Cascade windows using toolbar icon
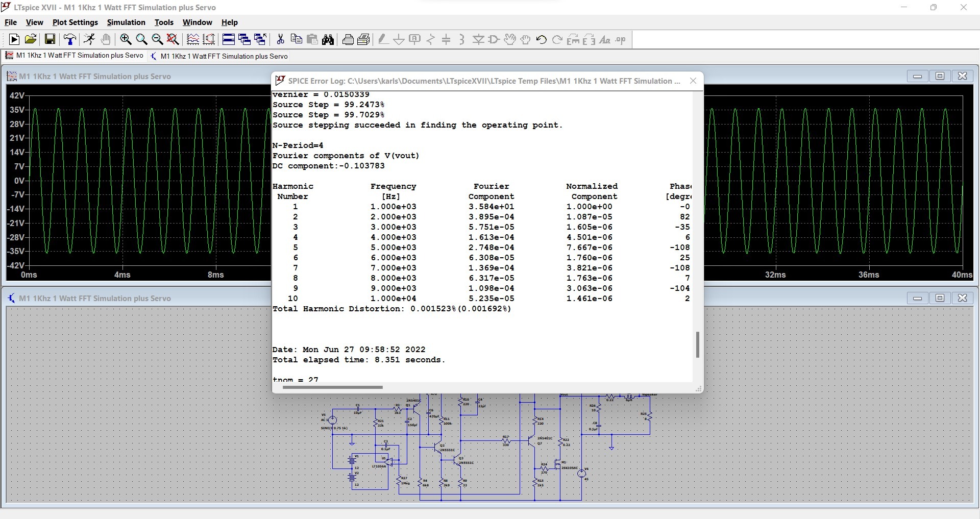The height and width of the screenshot is (519, 980). click(x=244, y=39)
